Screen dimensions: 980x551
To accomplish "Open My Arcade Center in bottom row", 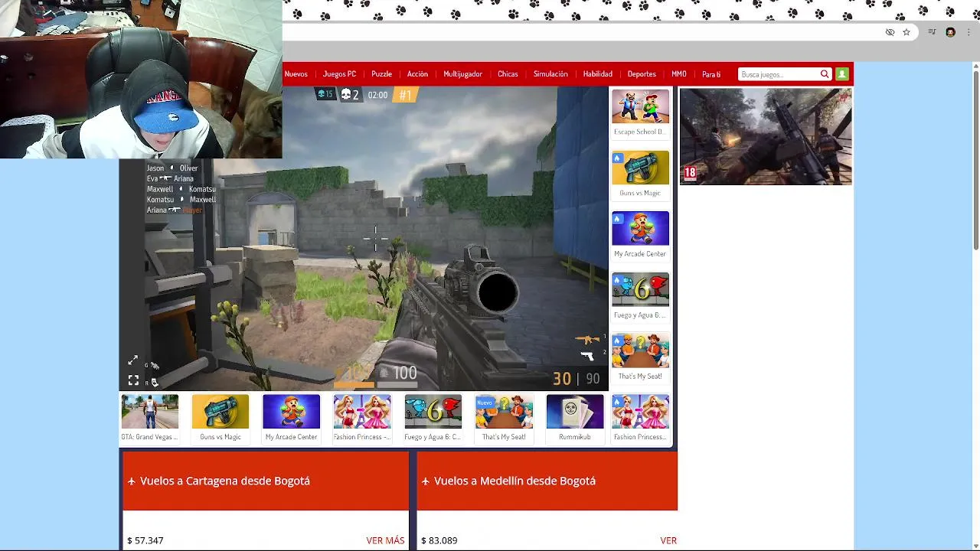I will tap(291, 412).
